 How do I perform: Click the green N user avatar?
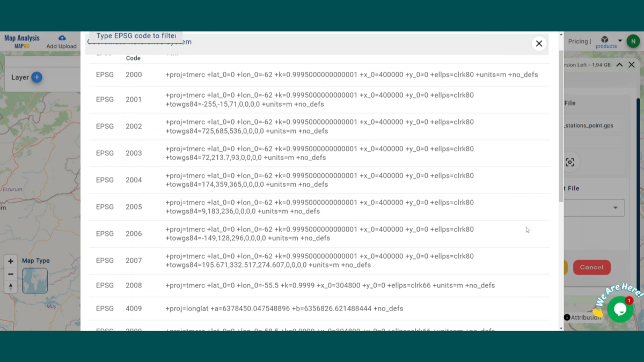coord(633,41)
